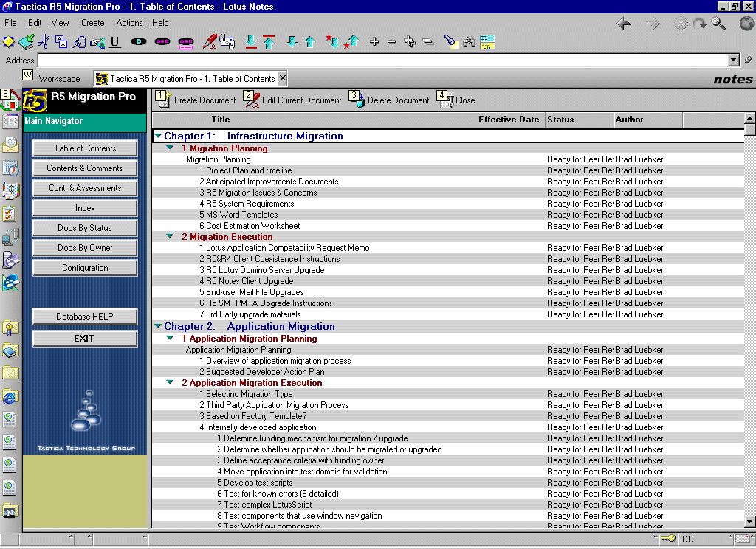Click the plain cyan up-arrow Previous icon
756x549 pixels.
point(310,42)
